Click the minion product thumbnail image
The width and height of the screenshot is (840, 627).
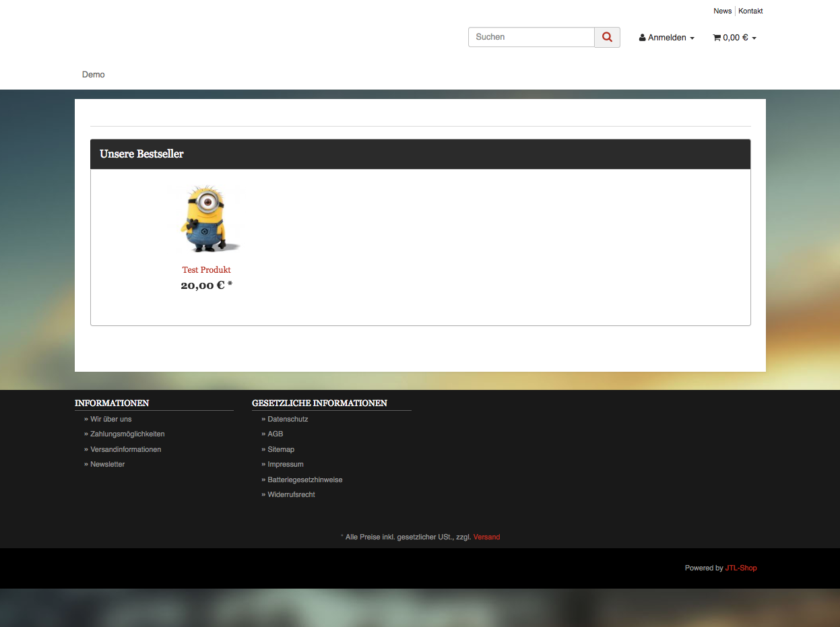point(207,219)
